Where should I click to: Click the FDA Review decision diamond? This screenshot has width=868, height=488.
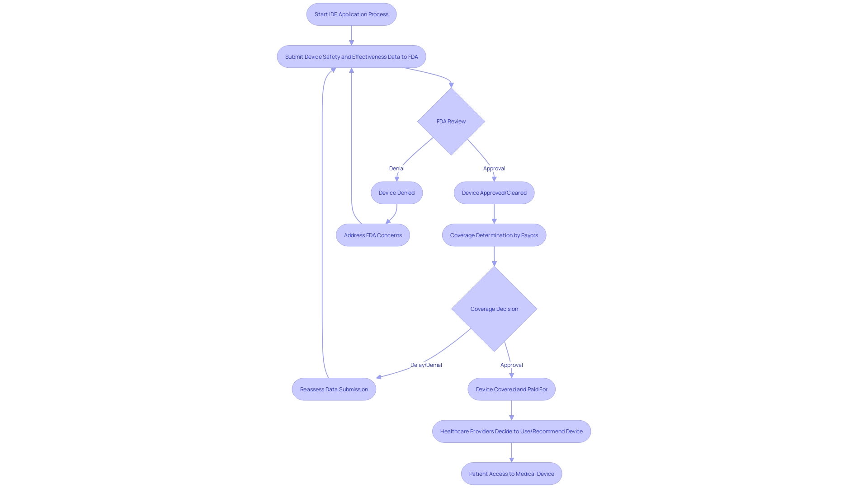[451, 121]
